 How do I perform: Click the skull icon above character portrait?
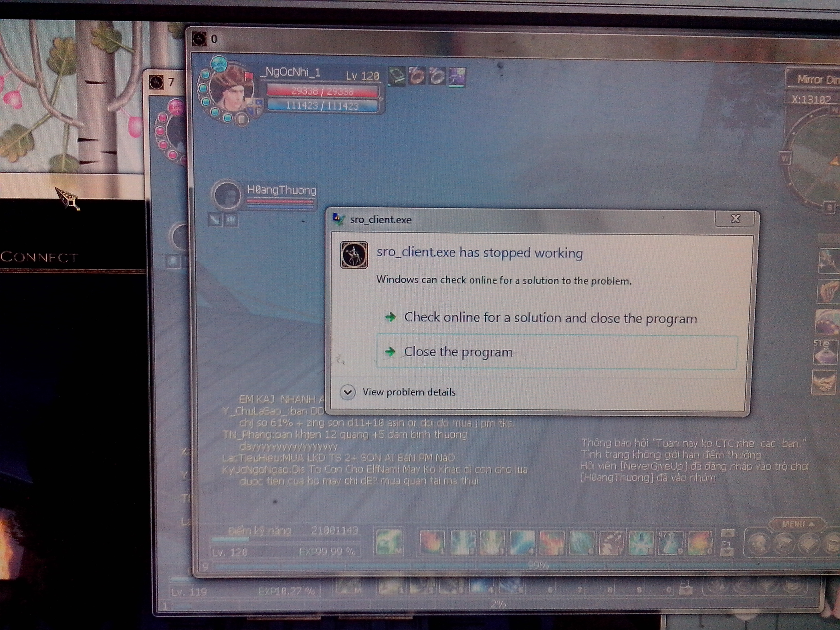pyautogui.click(x=219, y=63)
